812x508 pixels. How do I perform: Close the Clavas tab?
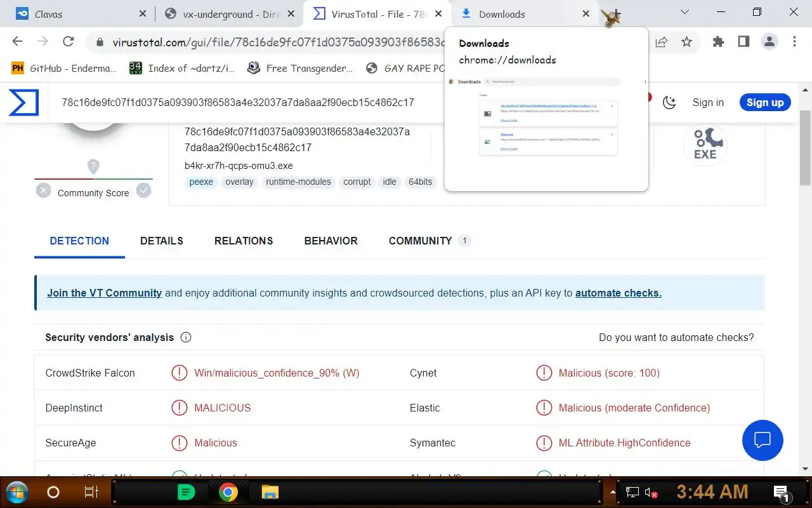click(x=142, y=14)
